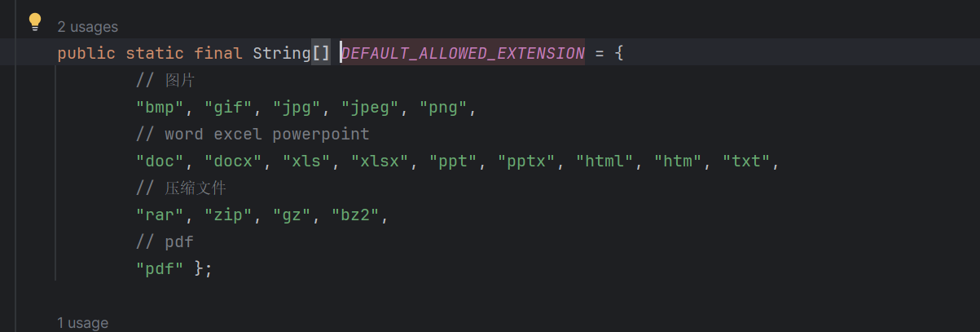The image size is (980, 332).
Task: Click the DEFAULT_ALLOWED_EXTENSION constant name
Action: (x=463, y=54)
